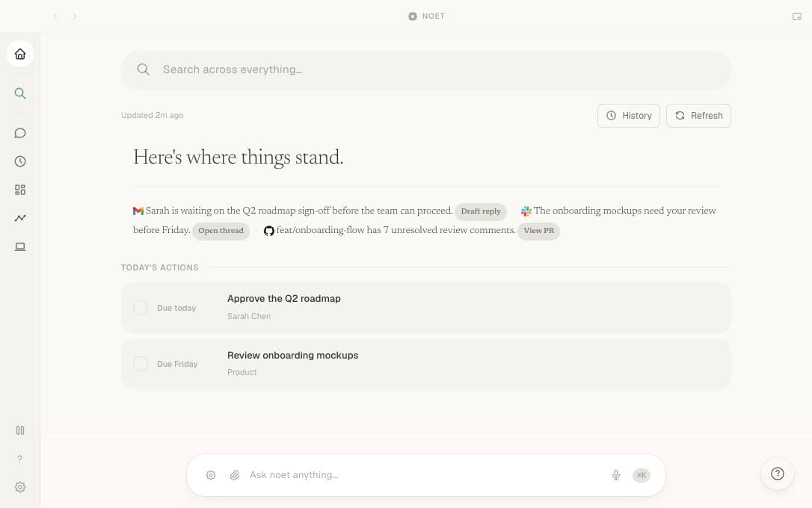The image size is (812, 508).
Task: Open the Home icon in sidebar
Action: point(20,54)
